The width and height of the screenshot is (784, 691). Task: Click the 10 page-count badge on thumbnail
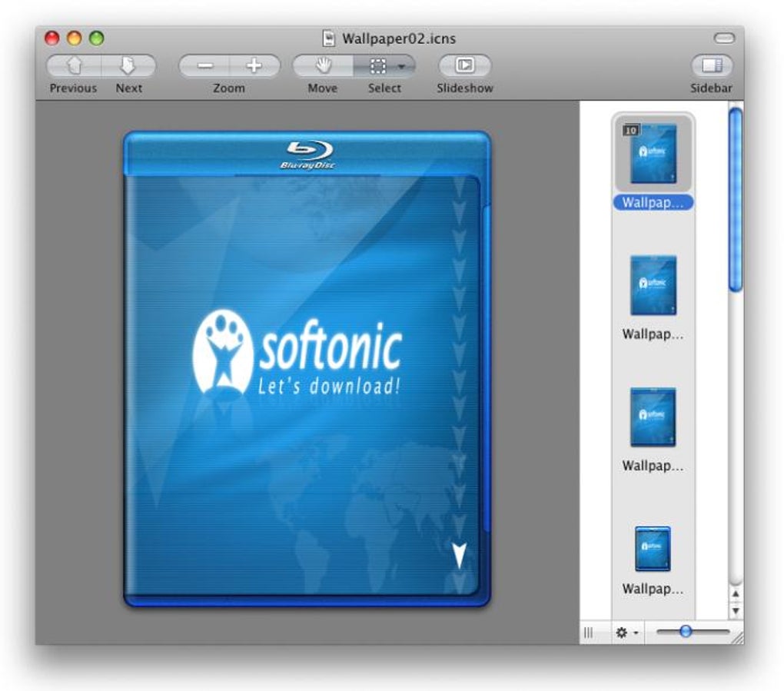(631, 130)
